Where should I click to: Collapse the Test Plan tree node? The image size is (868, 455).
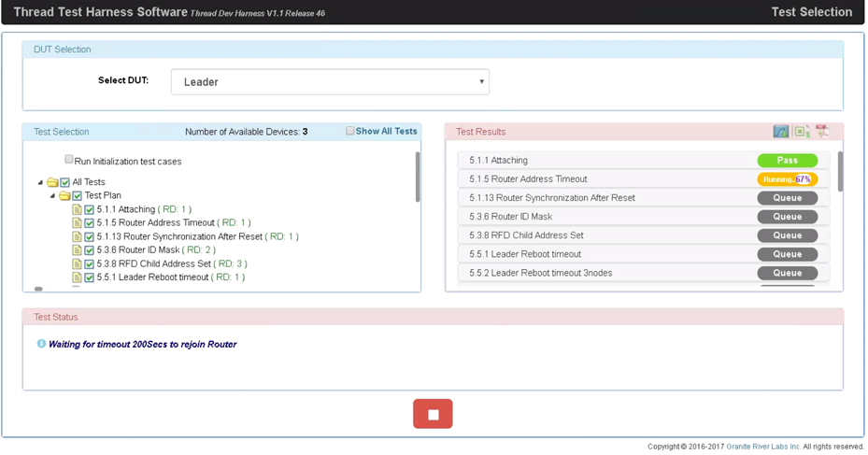coord(52,196)
